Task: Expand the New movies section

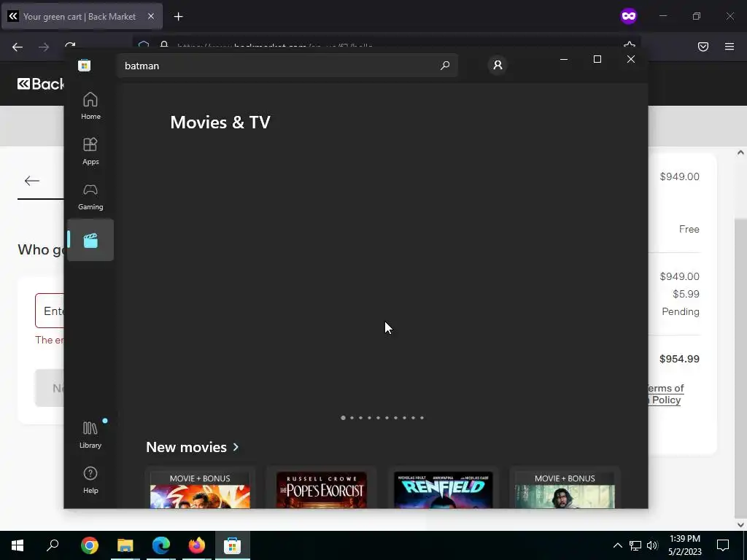Action: pyautogui.click(x=192, y=447)
